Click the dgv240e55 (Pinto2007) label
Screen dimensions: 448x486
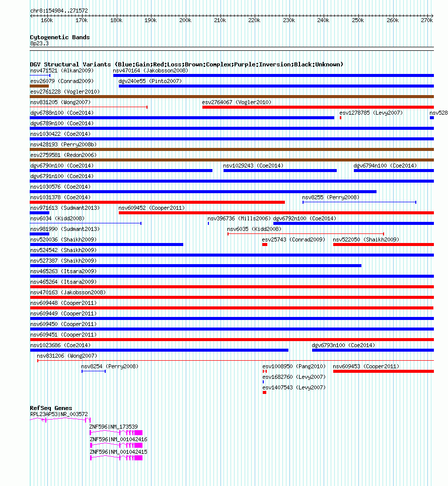pyautogui.click(x=150, y=81)
